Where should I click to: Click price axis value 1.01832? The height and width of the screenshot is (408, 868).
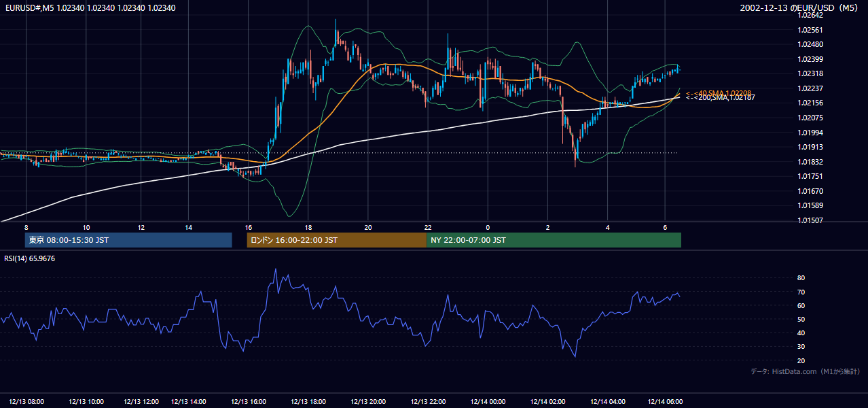[811, 162]
